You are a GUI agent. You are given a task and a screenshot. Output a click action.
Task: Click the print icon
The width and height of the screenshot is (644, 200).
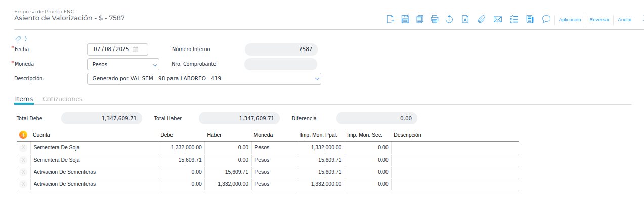coord(434,20)
